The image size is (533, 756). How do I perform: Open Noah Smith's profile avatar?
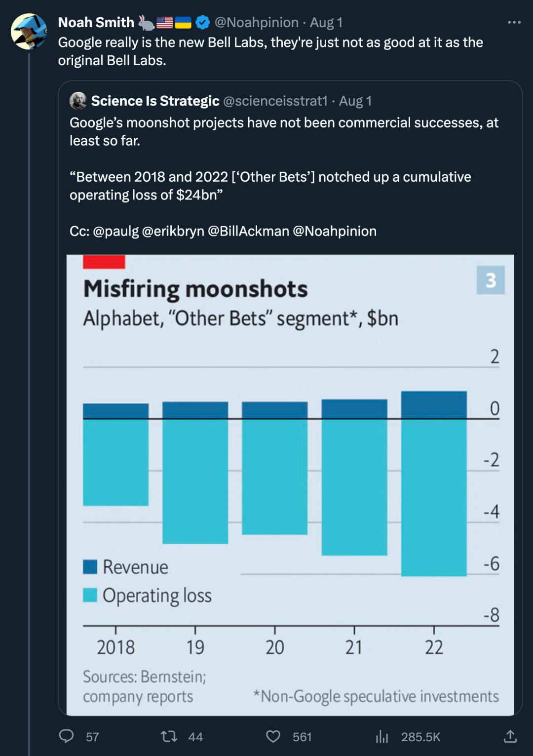(29, 32)
